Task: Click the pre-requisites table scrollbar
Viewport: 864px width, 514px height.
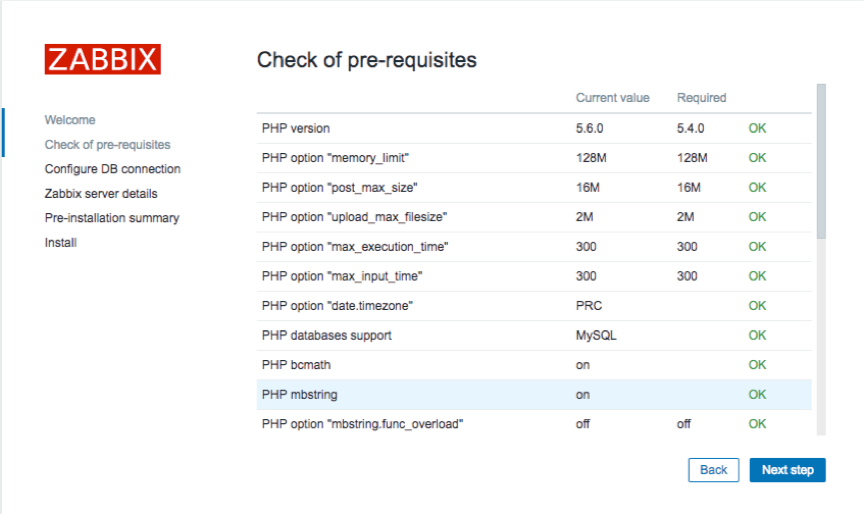Action: click(x=821, y=160)
